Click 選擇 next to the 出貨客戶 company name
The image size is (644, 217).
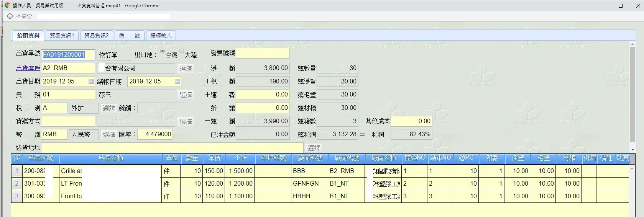(186, 69)
